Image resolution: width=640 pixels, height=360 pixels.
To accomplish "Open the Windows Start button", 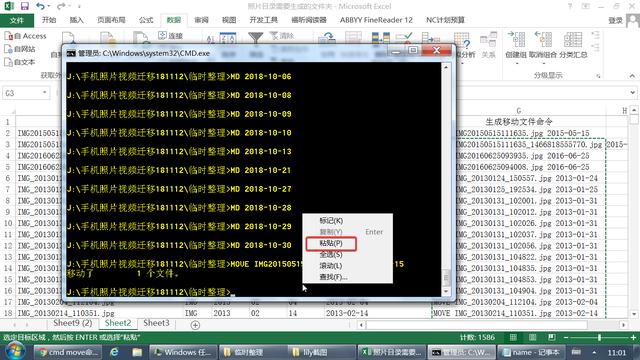I will pyautogui.click(x=15, y=351).
